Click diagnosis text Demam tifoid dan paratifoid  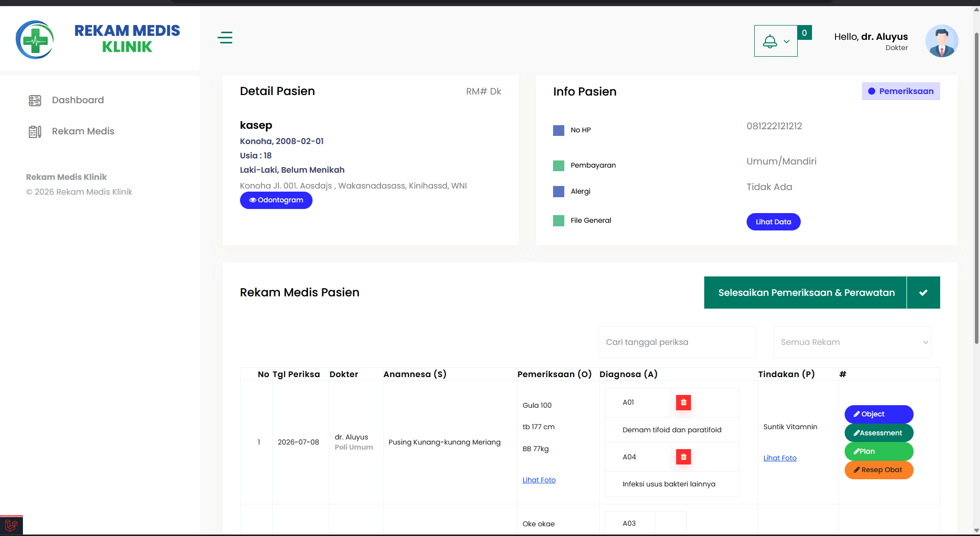(x=672, y=430)
